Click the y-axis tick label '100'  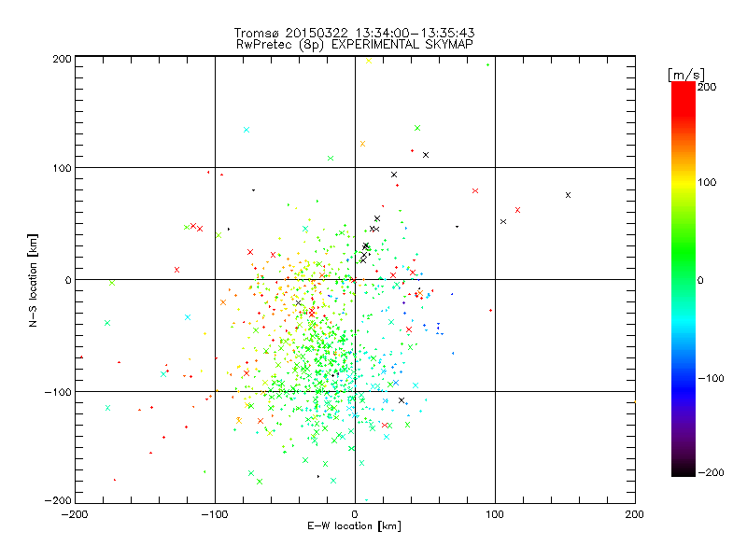pyautogui.click(x=62, y=168)
